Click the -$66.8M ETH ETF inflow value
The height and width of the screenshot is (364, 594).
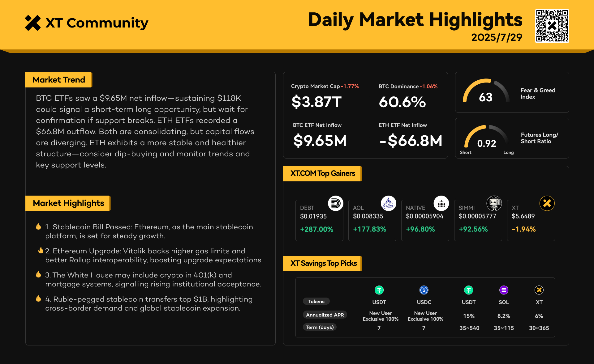(411, 141)
